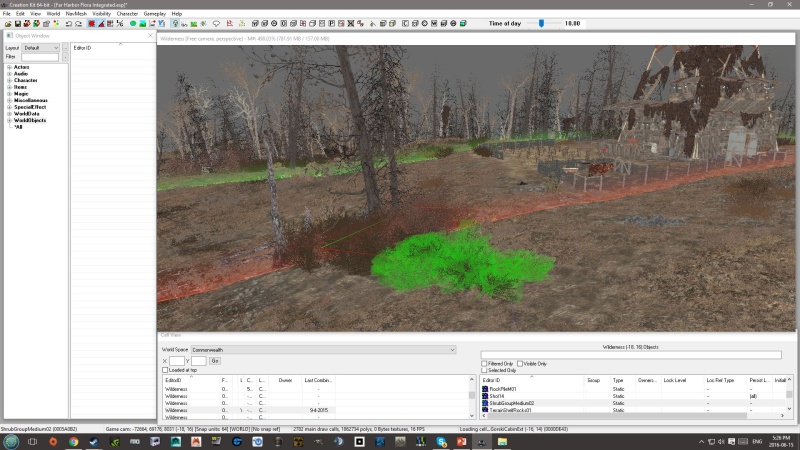Sort cells by Last Combined column header
This screenshot has width=800, height=450.
click(x=318, y=380)
